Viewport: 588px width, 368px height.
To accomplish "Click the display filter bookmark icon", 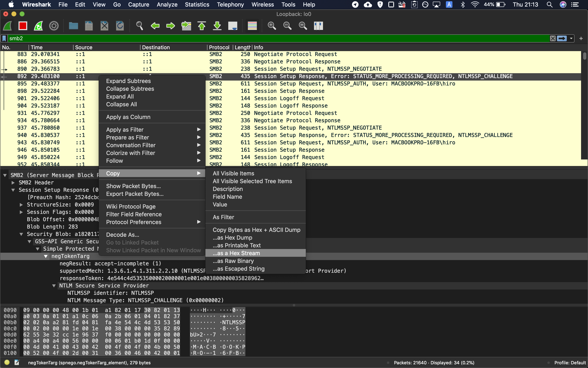I will click(x=4, y=38).
